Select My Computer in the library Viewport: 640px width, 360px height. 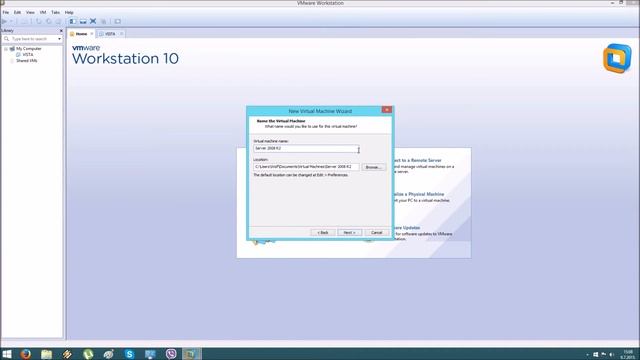click(29, 49)
